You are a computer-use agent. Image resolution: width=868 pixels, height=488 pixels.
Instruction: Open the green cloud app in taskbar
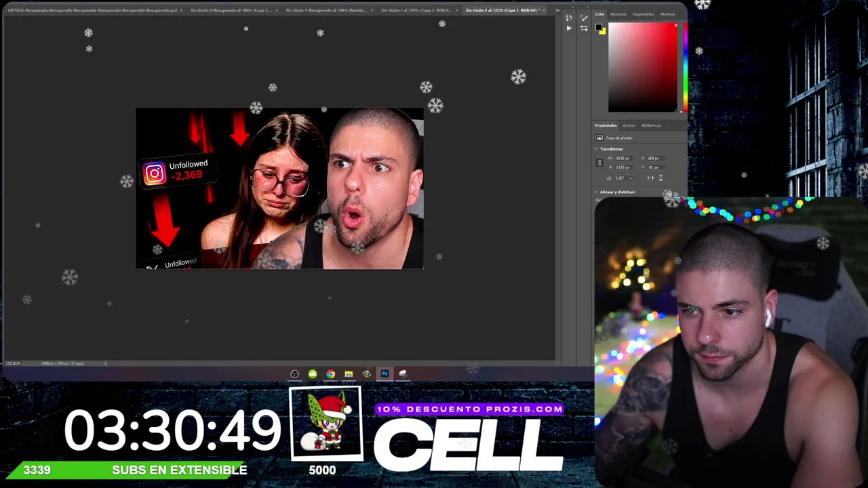tap(313, 373)
